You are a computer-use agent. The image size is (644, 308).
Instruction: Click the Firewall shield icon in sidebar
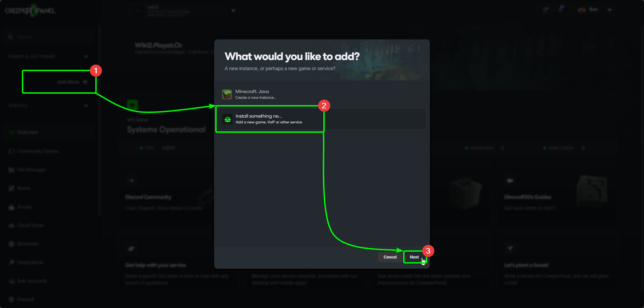point(11,299)
